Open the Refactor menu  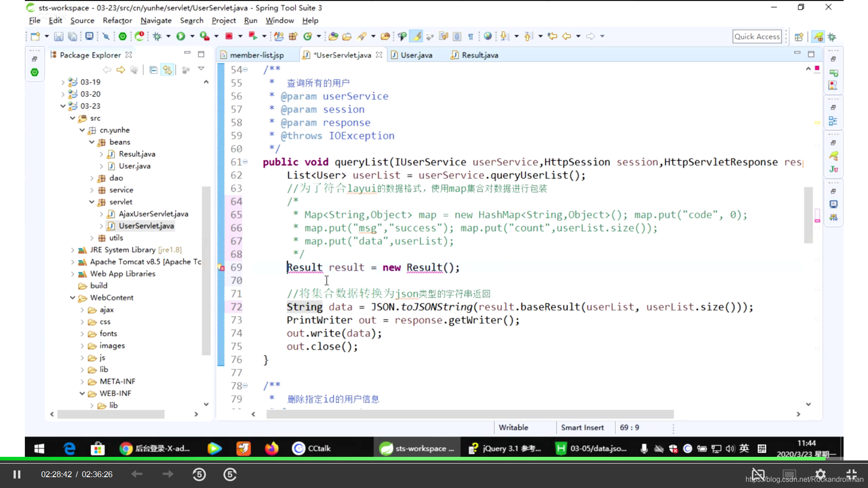click(117, 20)
